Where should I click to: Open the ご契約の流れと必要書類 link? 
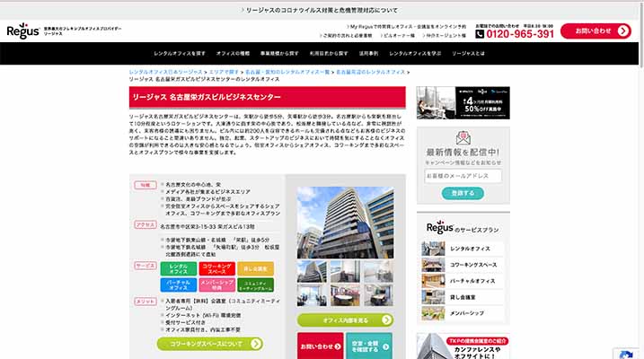pyautogui.click(x=346, y=36)
